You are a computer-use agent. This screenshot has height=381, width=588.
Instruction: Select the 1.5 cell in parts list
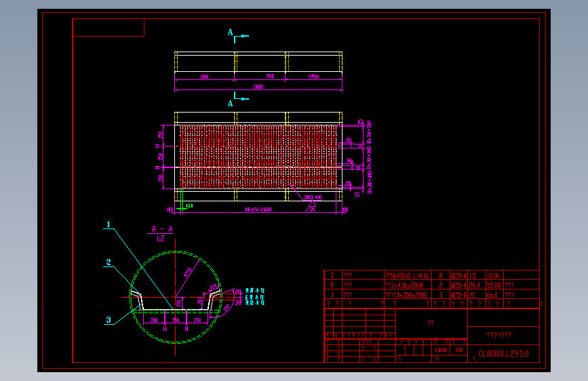pyautogui.click(x=472, y=276)
